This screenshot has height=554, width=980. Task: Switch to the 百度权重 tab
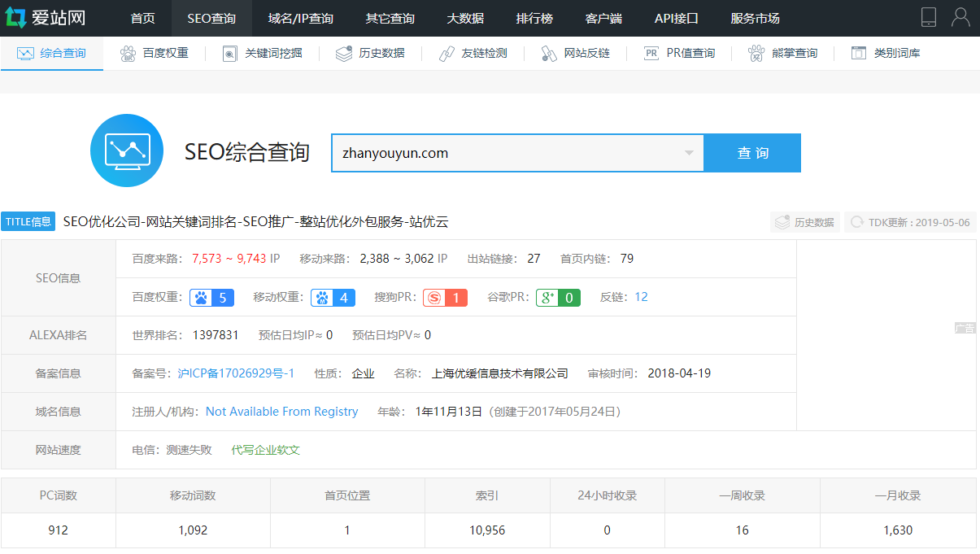(x=154, y=54)
